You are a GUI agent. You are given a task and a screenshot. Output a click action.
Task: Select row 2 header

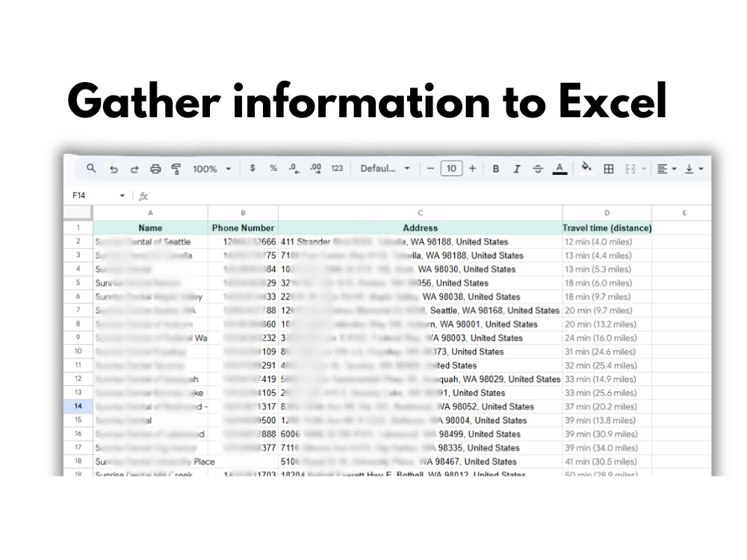(78, 241)
